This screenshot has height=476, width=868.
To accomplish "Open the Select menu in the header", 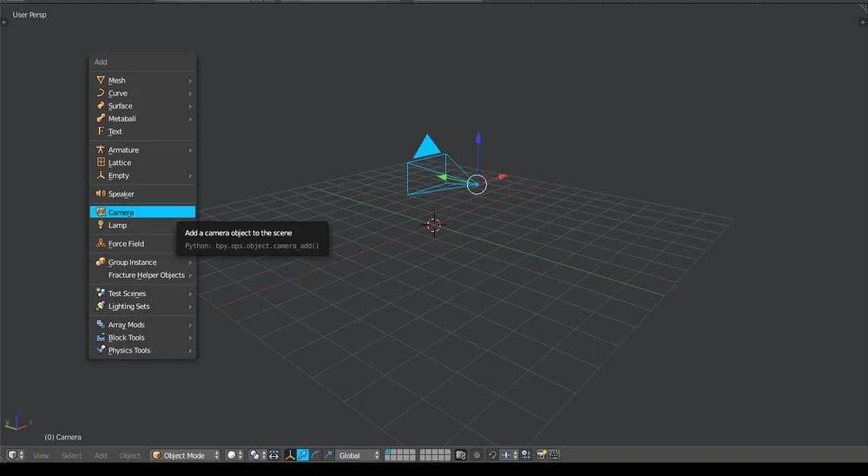I will (x=71, y=455).
